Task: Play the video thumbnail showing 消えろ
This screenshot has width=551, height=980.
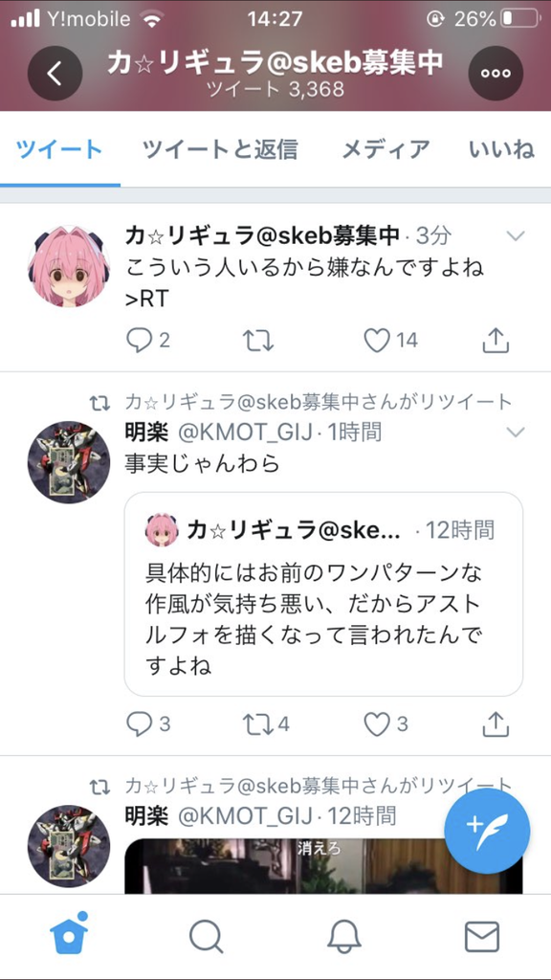Action: [x=323, y=865]
